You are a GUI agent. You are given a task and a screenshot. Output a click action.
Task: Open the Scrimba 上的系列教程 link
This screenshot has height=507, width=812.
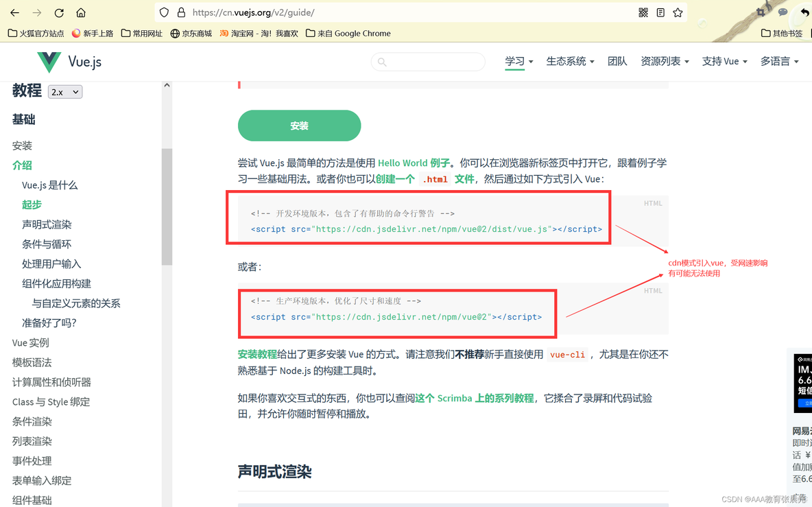(x=475, y=398)
